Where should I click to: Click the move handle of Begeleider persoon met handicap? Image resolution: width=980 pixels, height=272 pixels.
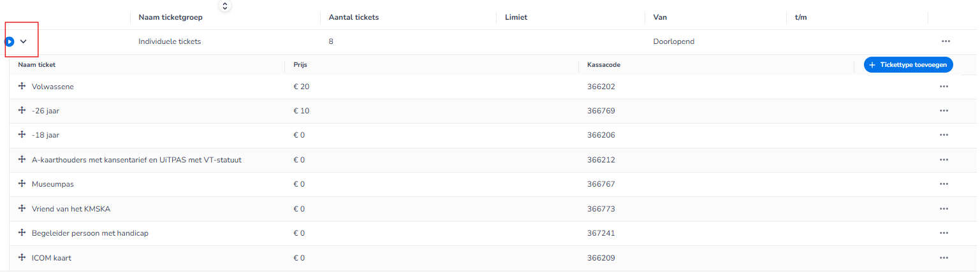pyautogui.click(x=22, y=233)
